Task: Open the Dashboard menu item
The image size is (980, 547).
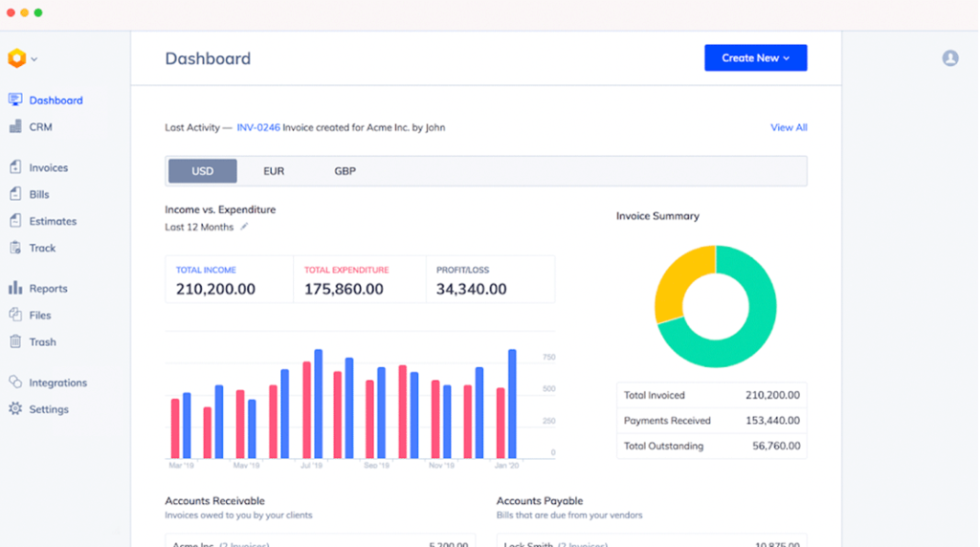Action: coord(56,100)
